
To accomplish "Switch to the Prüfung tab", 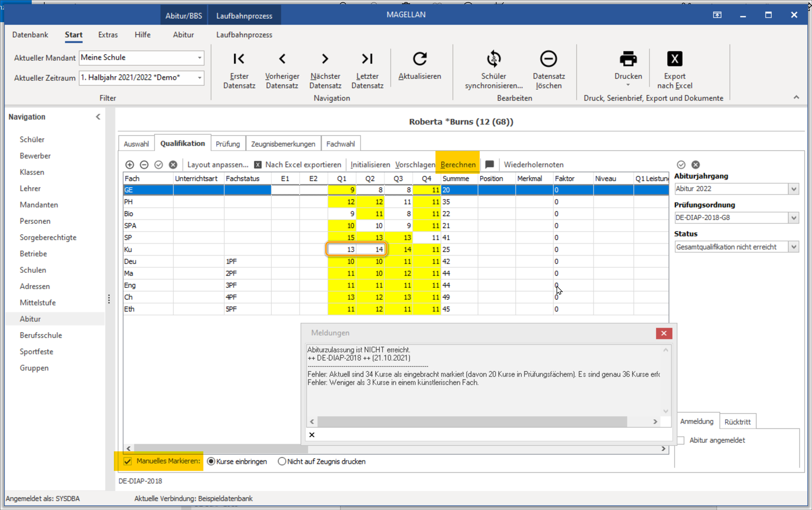I will point(228,144).
